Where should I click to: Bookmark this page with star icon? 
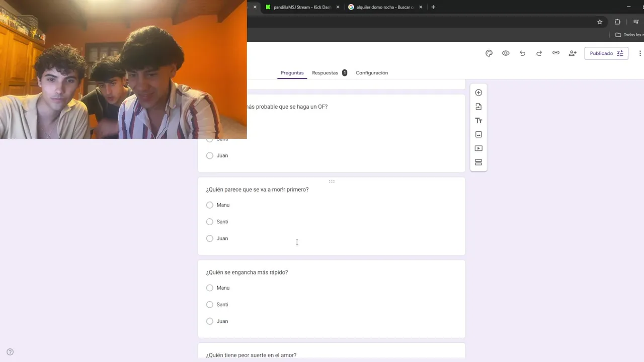(x=600, y=22)
